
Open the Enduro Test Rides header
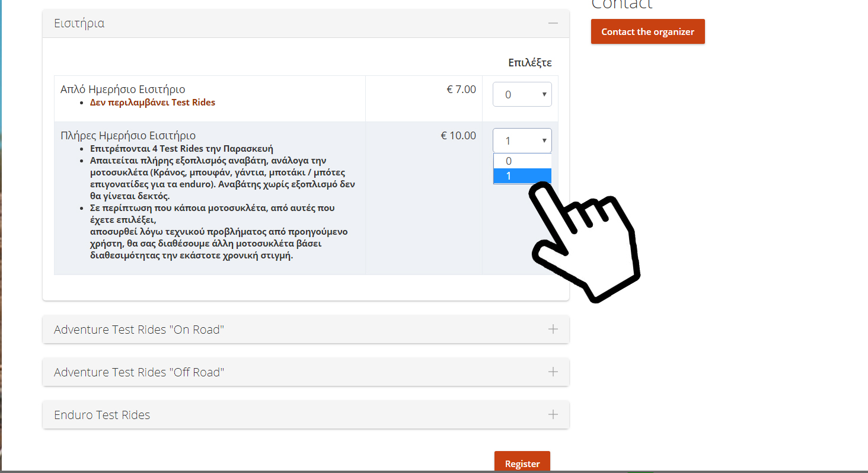(306, 415)
